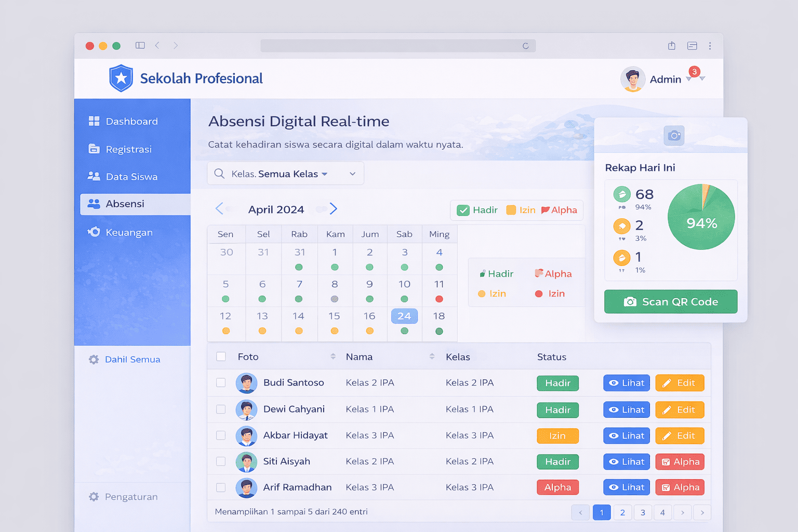Viewport: 798px width, 532px height.
Task: Check the box beside Arif Ramadhan
Action: coord(221,487)
